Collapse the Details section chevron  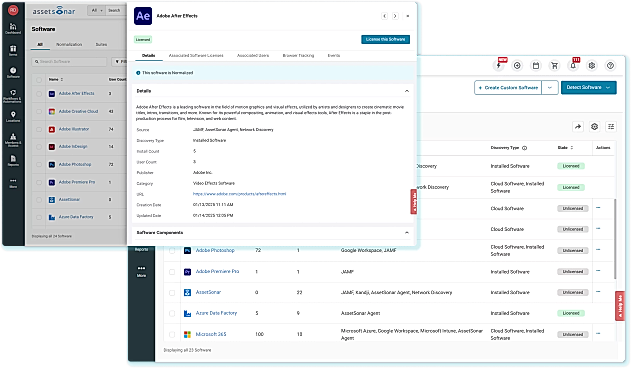(x=406, y=91)
